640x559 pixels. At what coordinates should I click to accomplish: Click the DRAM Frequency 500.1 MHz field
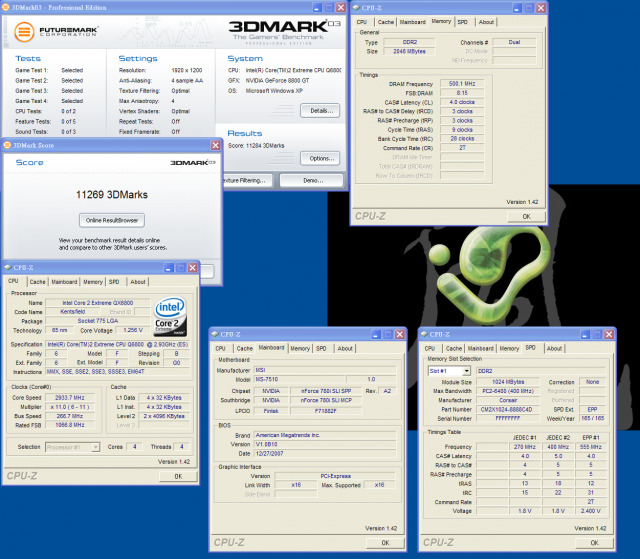(x=462, y=84)
